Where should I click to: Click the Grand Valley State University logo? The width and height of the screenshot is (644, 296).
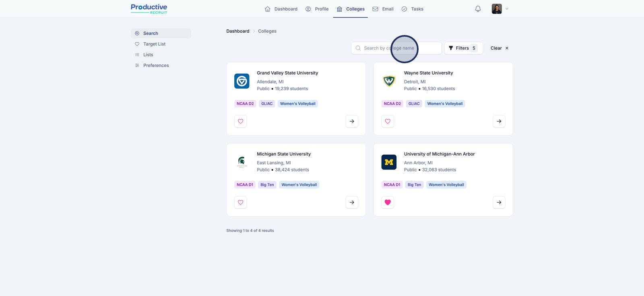click(x=242, y=81)
